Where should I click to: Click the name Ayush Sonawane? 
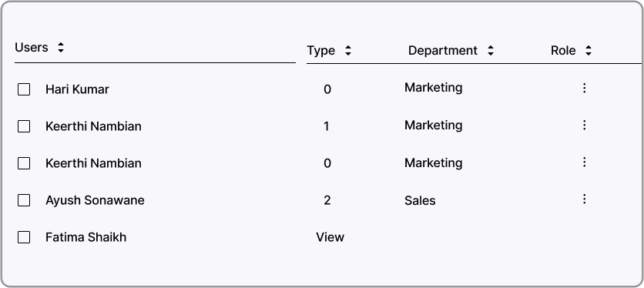[95, 200]
